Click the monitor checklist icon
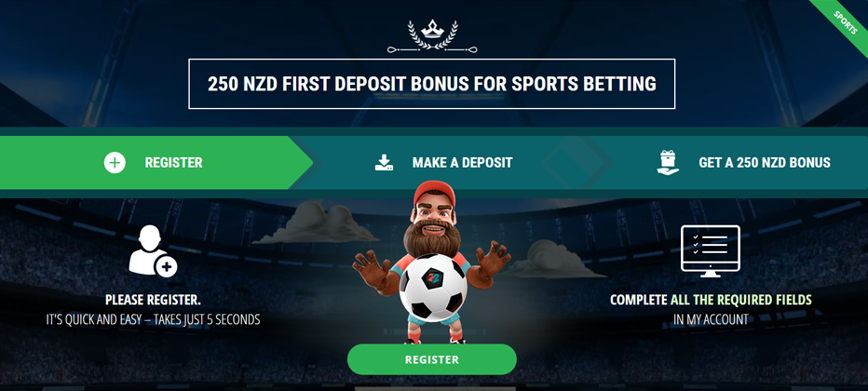This screenshot has height=391, width=868. (x=711, y=251)
